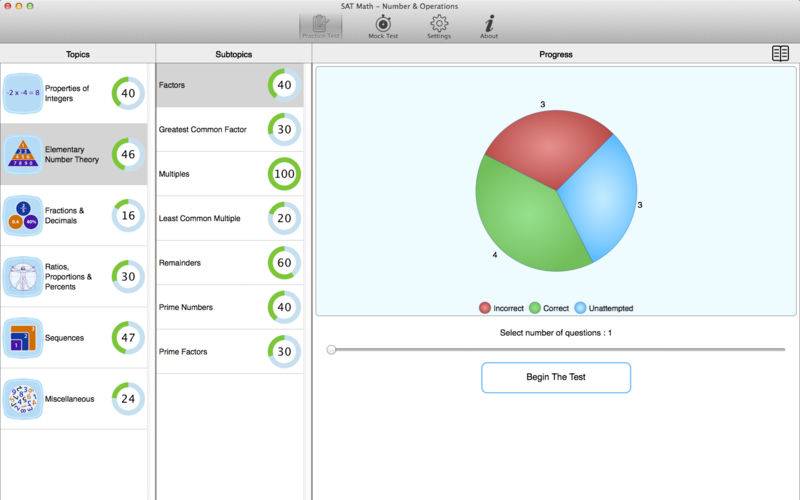The height and width of the screenshot is (500, 800).
Task: Click the 47 progress ring for Sequences
Action: click(x=128, y=338)
